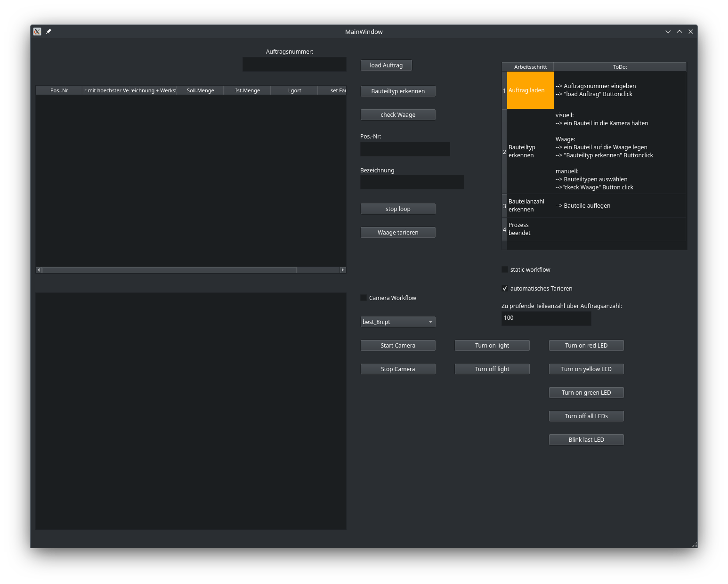Click Blink last LED button
This screenshot has width=728, height=584.
coord(586,440)
